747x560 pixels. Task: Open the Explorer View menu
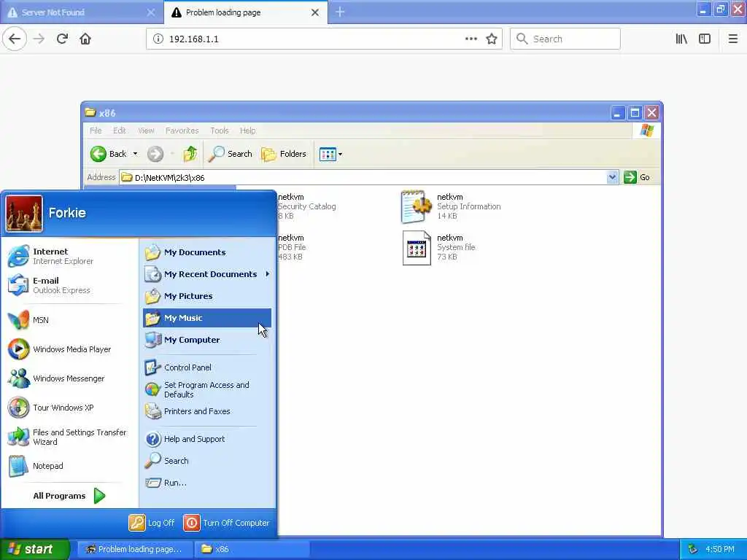tap(146, 131)
